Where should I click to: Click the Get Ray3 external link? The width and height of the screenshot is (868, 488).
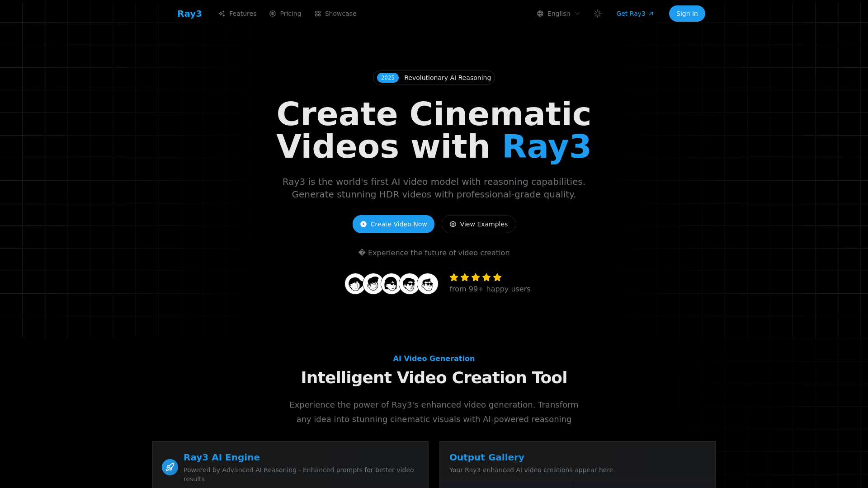tap(635, 14)
